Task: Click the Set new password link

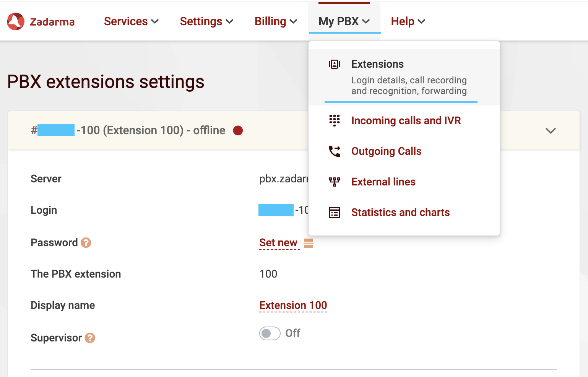Action: click(x=278, y=243)
